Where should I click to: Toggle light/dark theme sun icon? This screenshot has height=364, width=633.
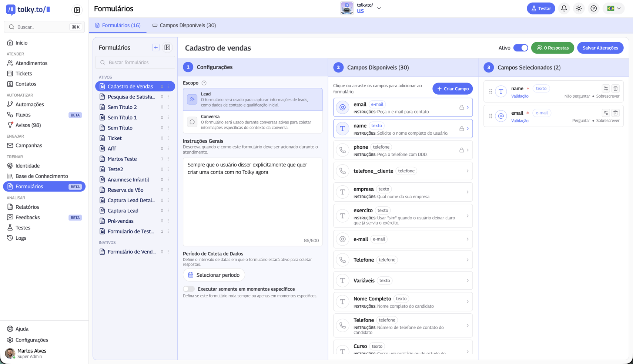579,9
